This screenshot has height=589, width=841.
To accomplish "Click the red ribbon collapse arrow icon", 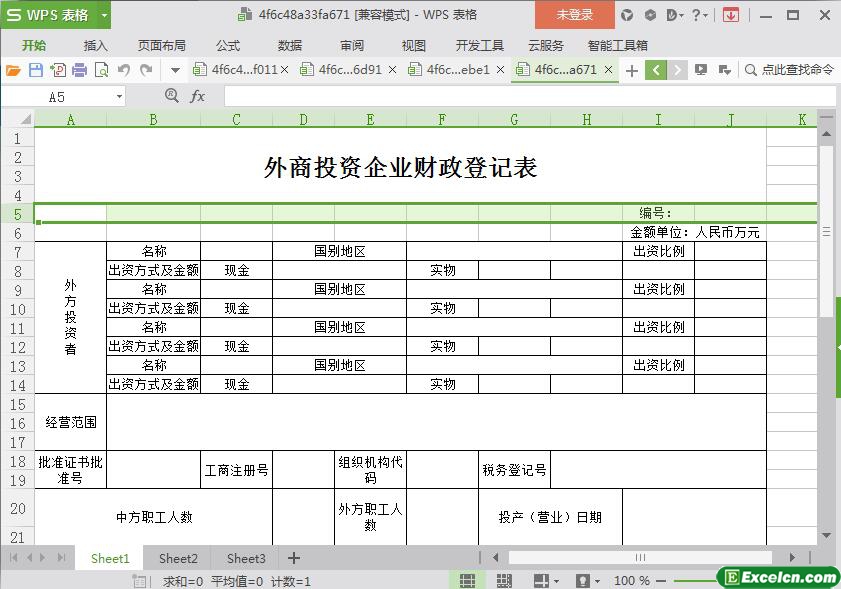I will pyautogui.click(x=731, y=15).
